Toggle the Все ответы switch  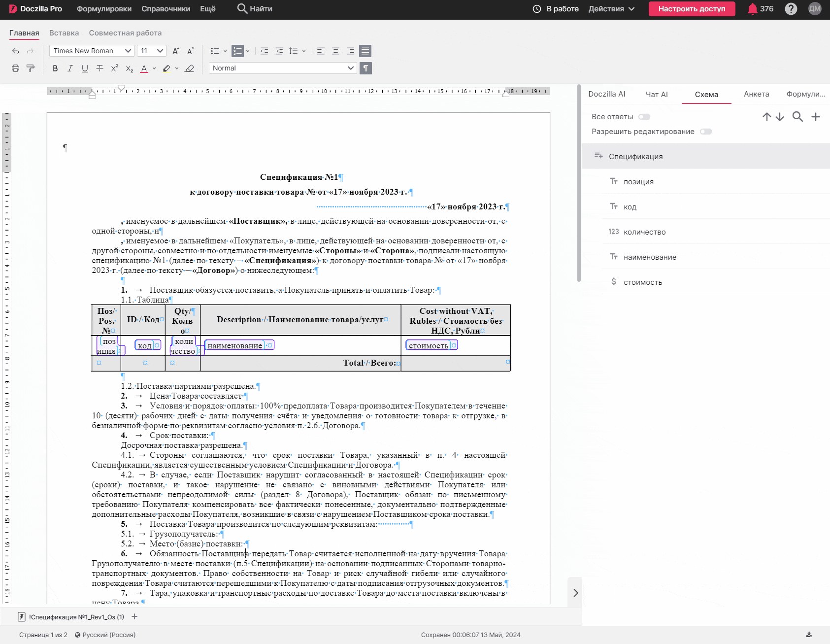click(644, 117)
